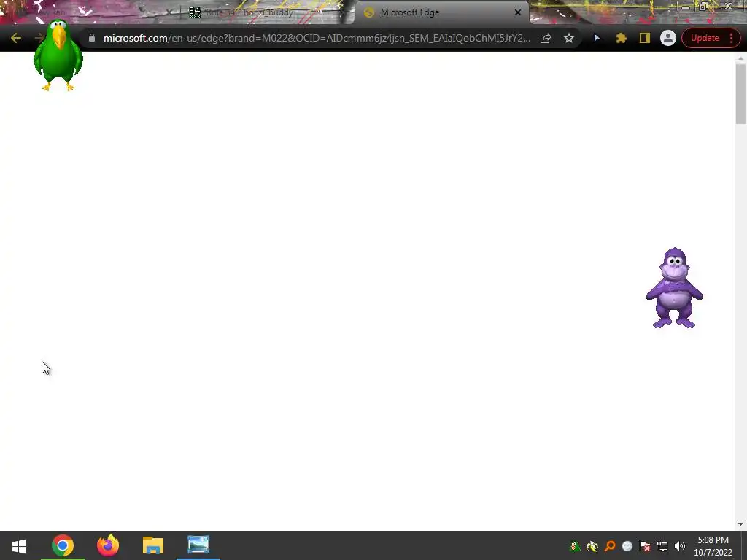Open the three-dot browser menu
747x560 pixels.
pyautogui.click(x=731, y=38)
